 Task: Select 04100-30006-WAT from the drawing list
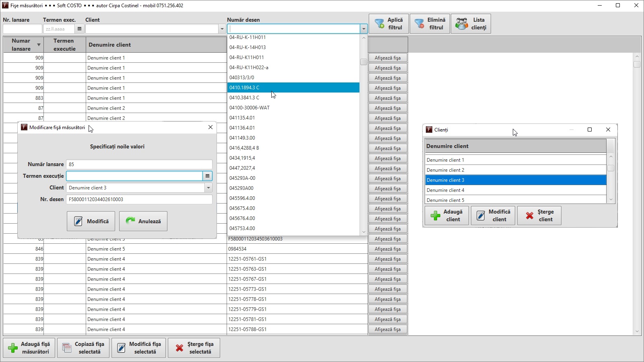(x=250, y=108)
